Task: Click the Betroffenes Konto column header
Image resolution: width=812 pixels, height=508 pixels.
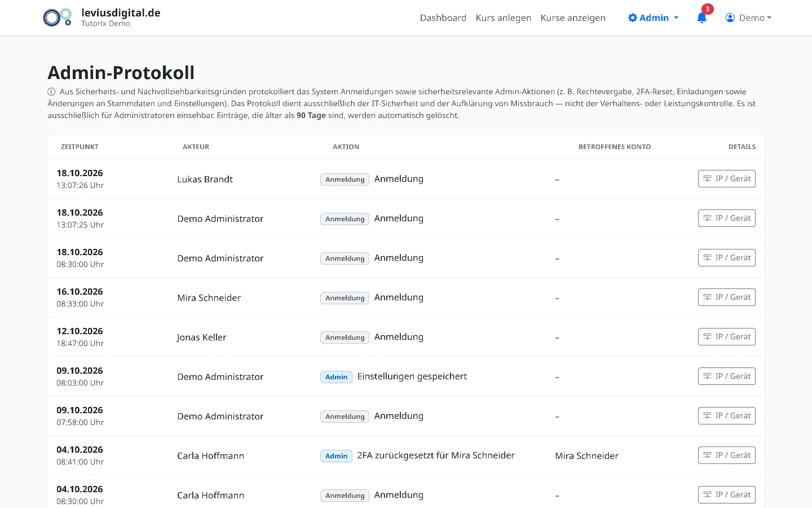Action: coord(615,147)
